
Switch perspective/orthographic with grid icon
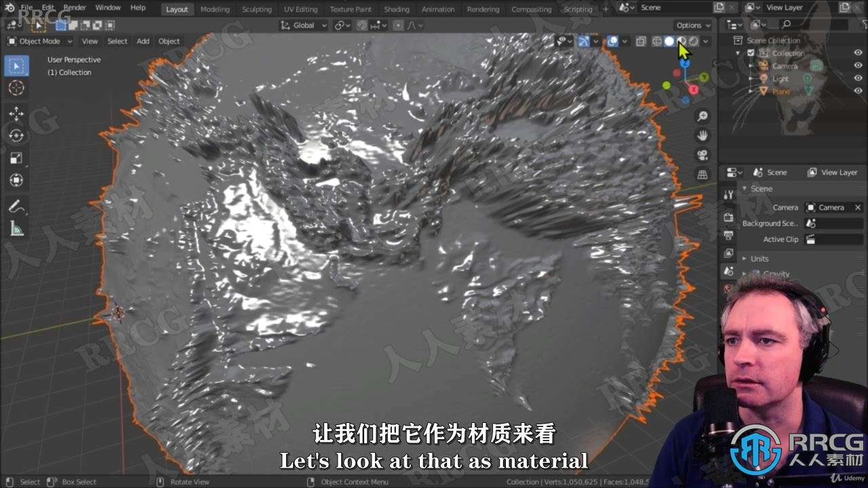click(x=703, y=175)
